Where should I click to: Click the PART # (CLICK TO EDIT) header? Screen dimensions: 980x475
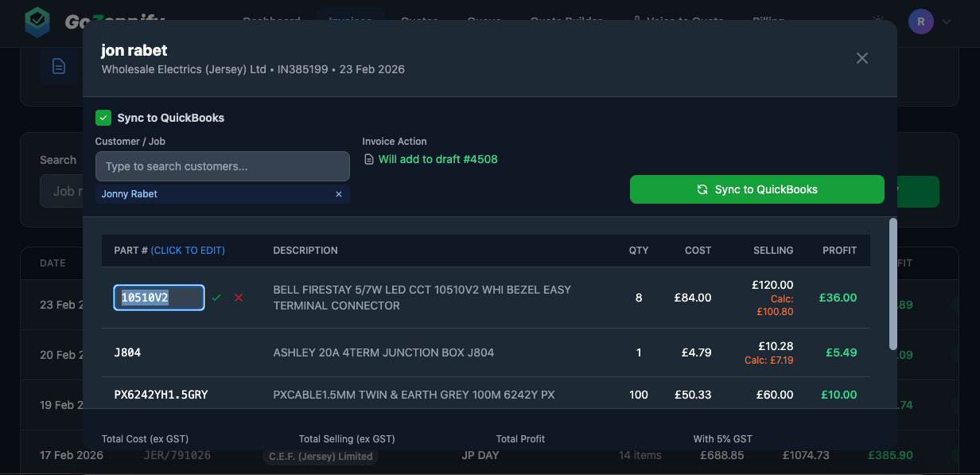[x=169, y=251]
